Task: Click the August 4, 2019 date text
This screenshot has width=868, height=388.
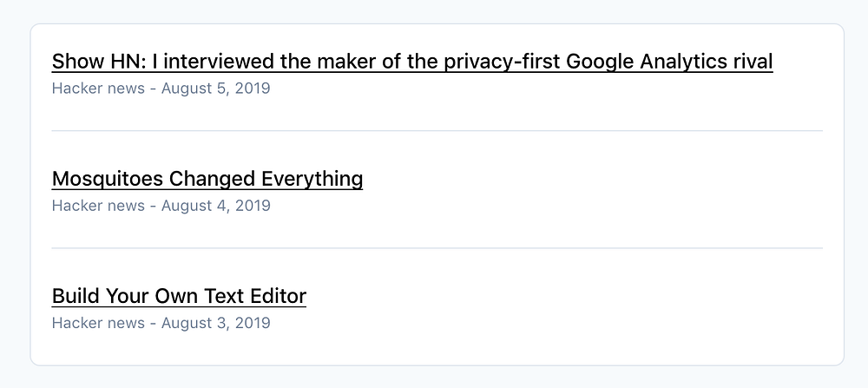Action: point(215,206)
